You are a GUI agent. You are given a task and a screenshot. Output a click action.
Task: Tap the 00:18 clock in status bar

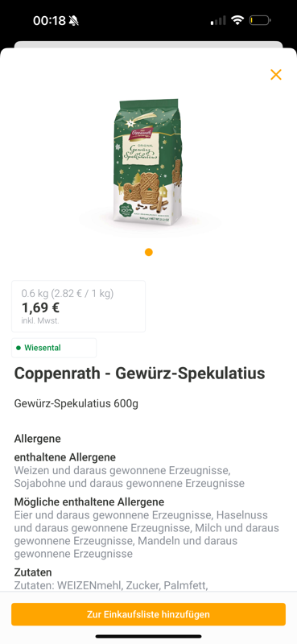pyautogui.click(x=49, y=21)
